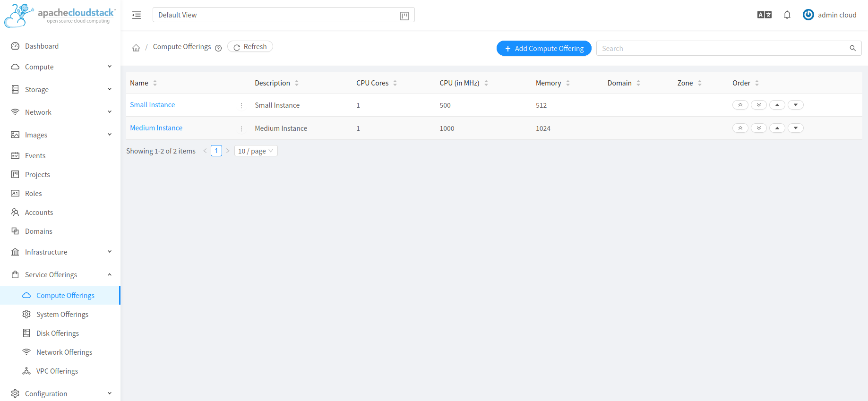Move Medium Instance up one position
868x401 pixels.
tap(777, 128)
